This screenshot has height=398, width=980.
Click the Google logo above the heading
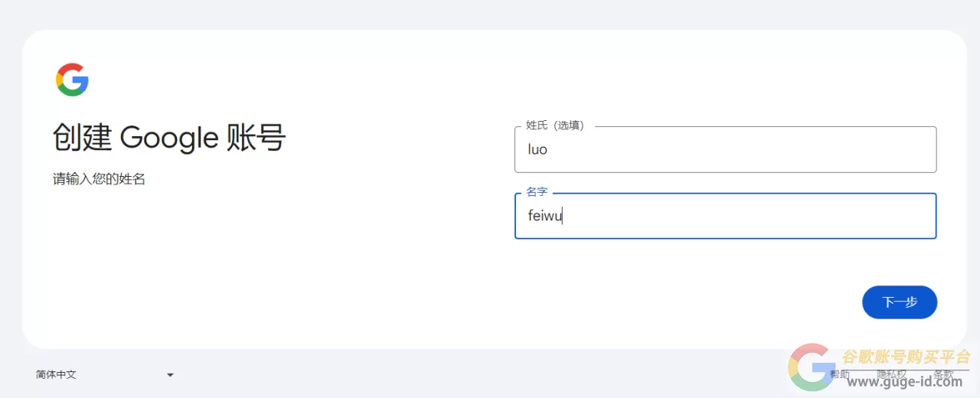pyautogui.click(x=72, y=80)
